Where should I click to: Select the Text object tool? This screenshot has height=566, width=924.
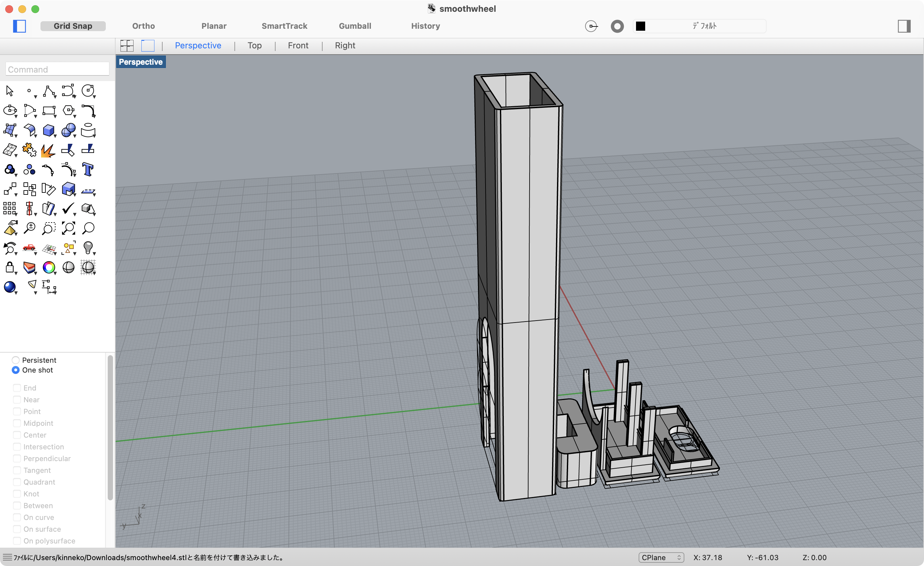88,169
